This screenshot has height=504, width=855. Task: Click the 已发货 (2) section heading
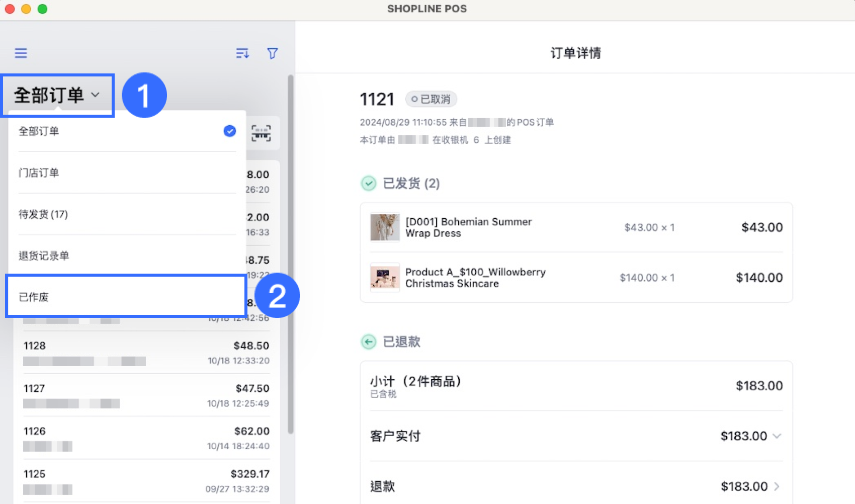[x=411, y=183]
